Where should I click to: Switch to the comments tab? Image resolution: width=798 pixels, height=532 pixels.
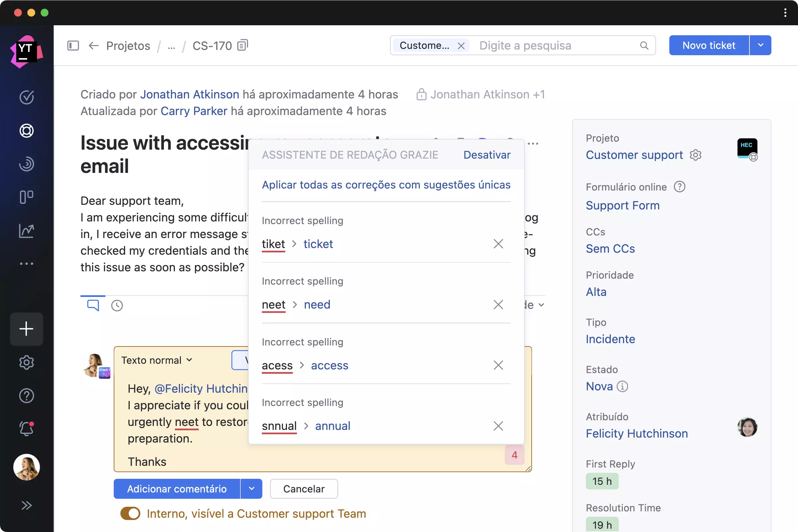93,305
